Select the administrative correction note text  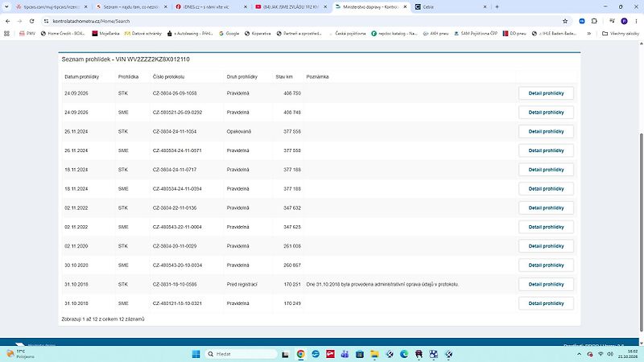[382, 284]
